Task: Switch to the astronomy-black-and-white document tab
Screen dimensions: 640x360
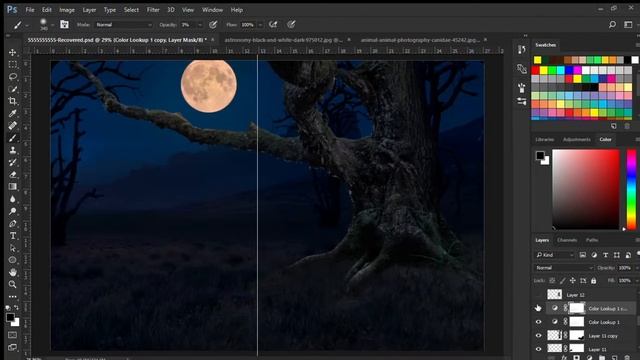Action: point(283,40)
